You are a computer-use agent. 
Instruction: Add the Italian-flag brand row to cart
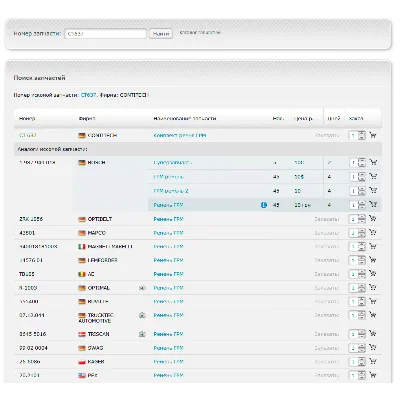[x=373, y=246]
